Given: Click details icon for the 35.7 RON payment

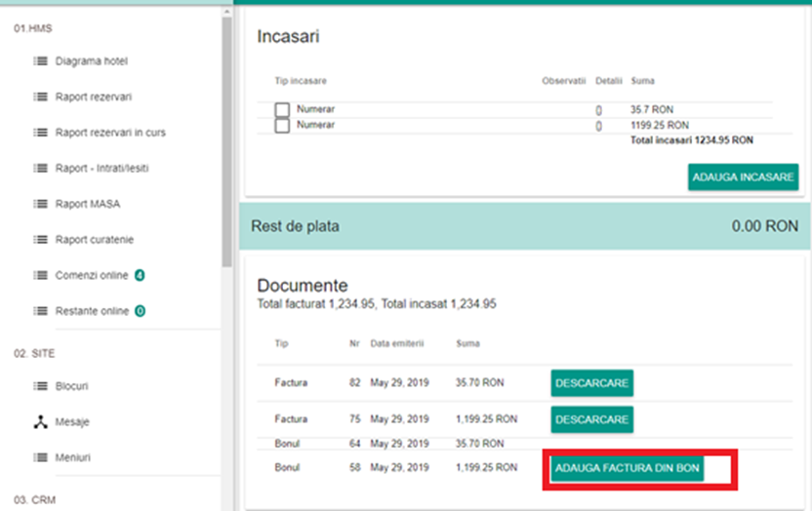Looking at the screenshot, I should pyautogui.click(x=598, y=110).
